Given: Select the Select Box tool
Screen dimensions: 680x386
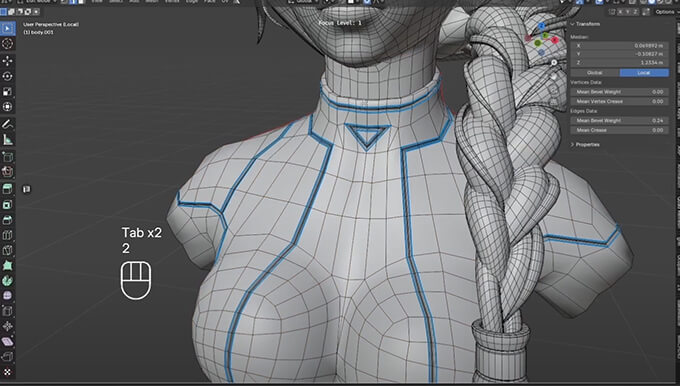Looking at the screenshot, I should [x=7, y=29].
